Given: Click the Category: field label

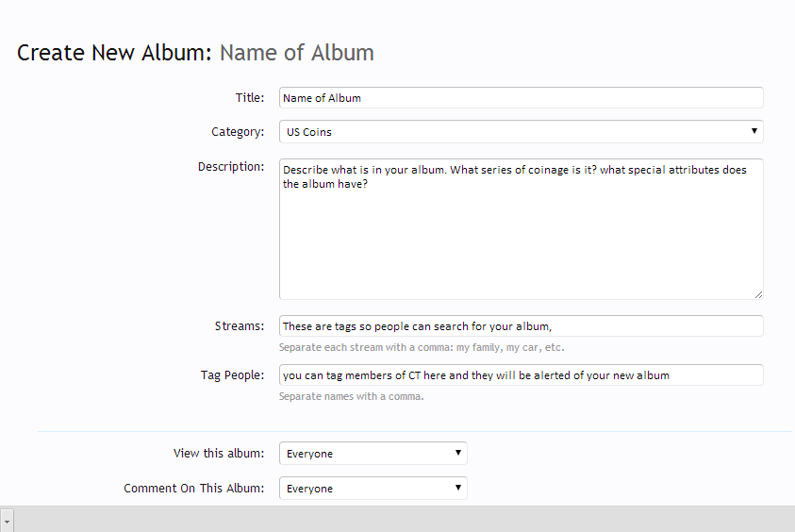Looking at the screenshot, I should (238, 132).
